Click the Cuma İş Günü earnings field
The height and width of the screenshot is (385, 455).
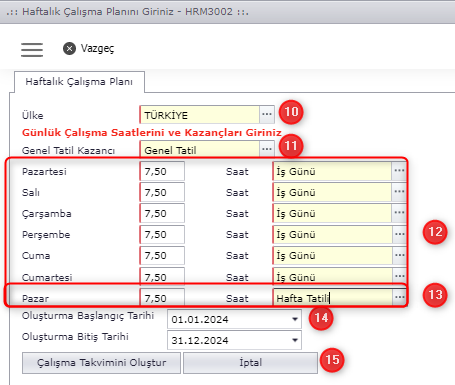coord(332,255)
